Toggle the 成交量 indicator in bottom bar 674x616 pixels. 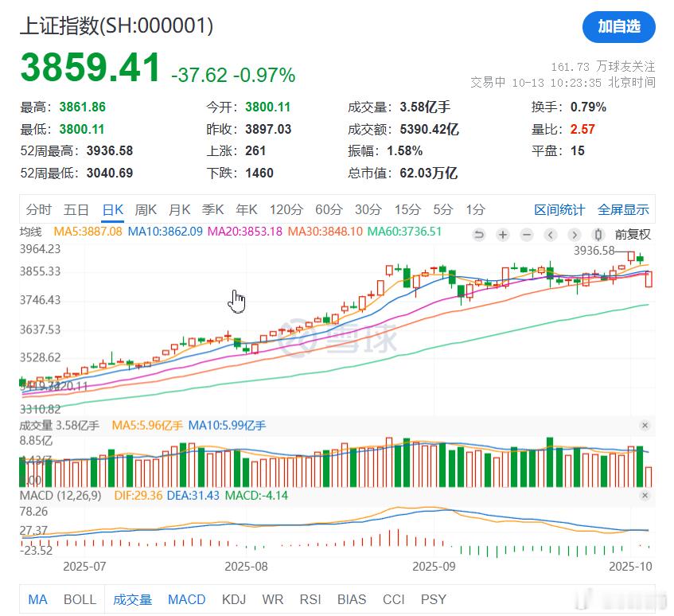[x=132, y=599]
